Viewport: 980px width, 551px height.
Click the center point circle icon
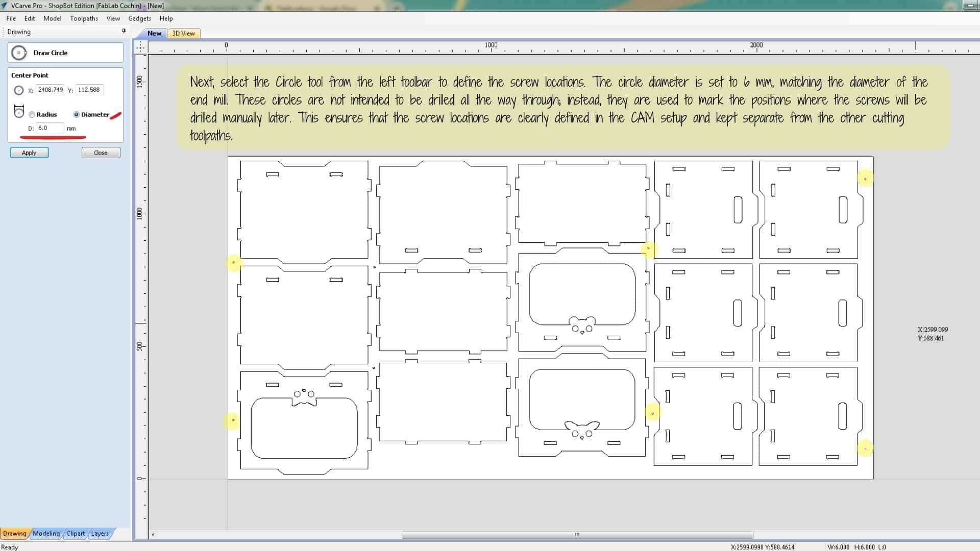(x=19, y=90)
